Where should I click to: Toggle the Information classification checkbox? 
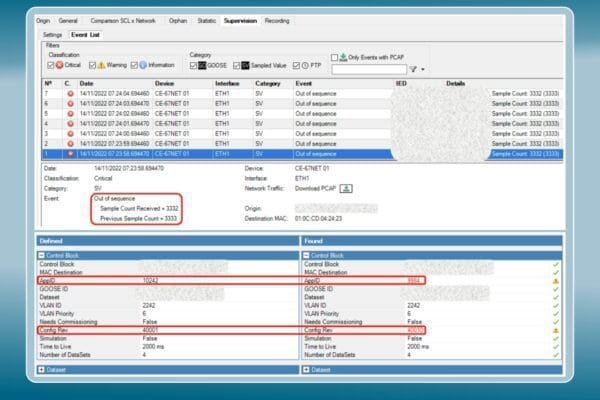click(x=134, y=65)
